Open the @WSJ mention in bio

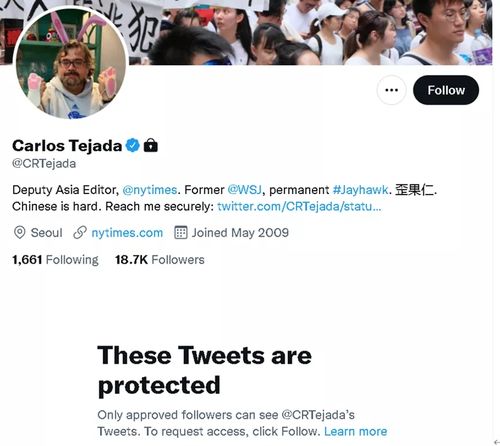coord(245,190)
